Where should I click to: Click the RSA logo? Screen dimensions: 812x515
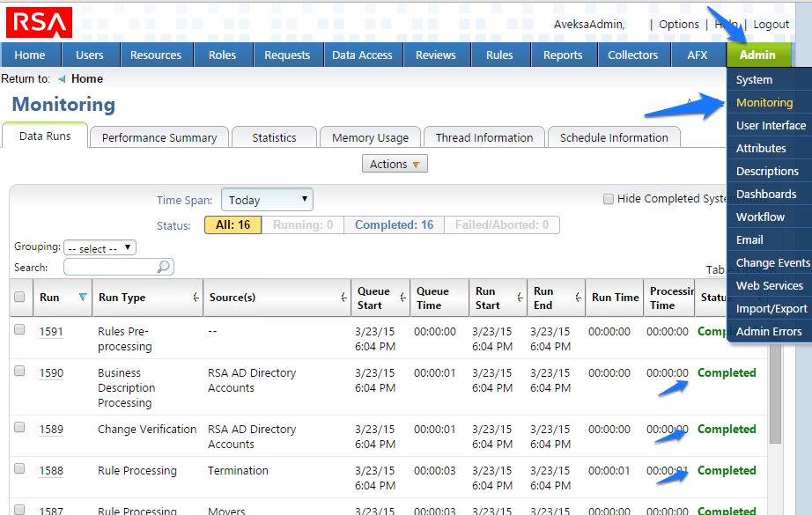pyautogui.click(x=38, y=22)
